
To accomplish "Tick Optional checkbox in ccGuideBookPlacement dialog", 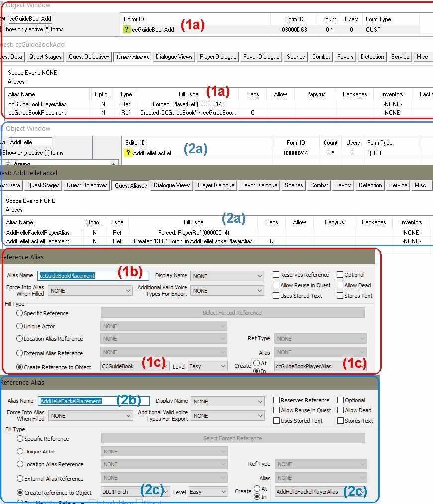I will pos(340,275).
